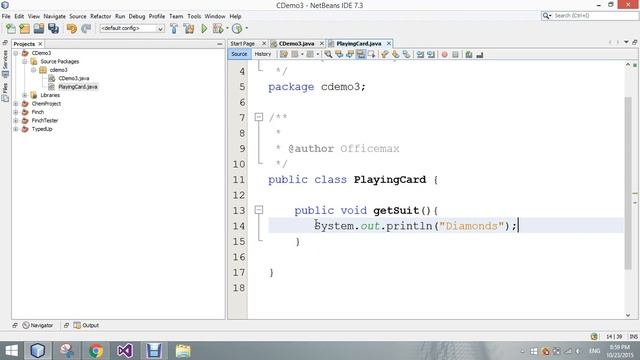This screenshot has height=360, width=640.
Task: Collapse the Javadoc comment fold at line 7
Action: tap(259, 117)
